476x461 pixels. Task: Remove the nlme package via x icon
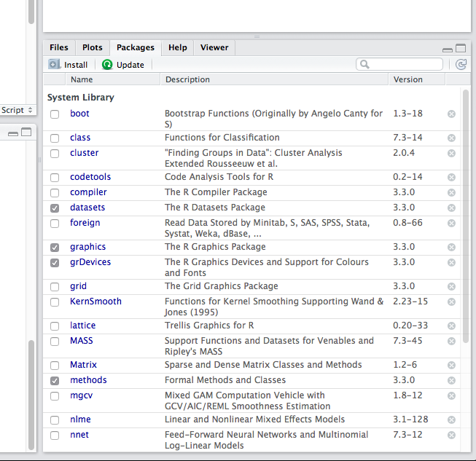(451, 419)
